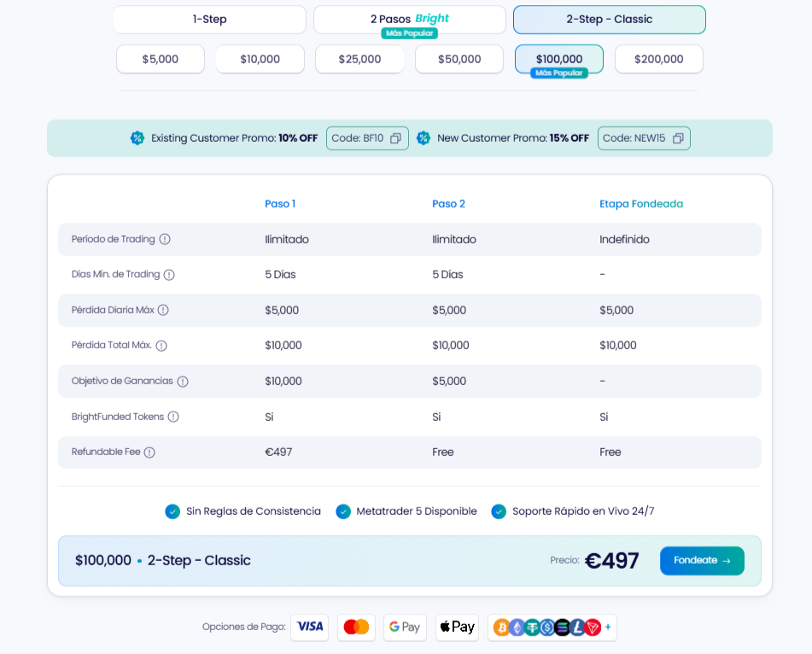Viewport: 812px width, 654px height.
Task: Click the Fondeate button
Action: coord(702,561)
